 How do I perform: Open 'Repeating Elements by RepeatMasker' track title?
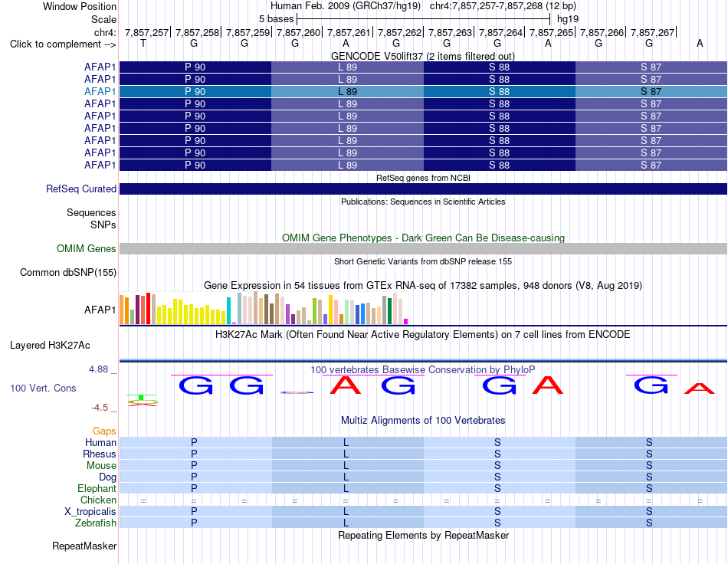click(423, 535)
